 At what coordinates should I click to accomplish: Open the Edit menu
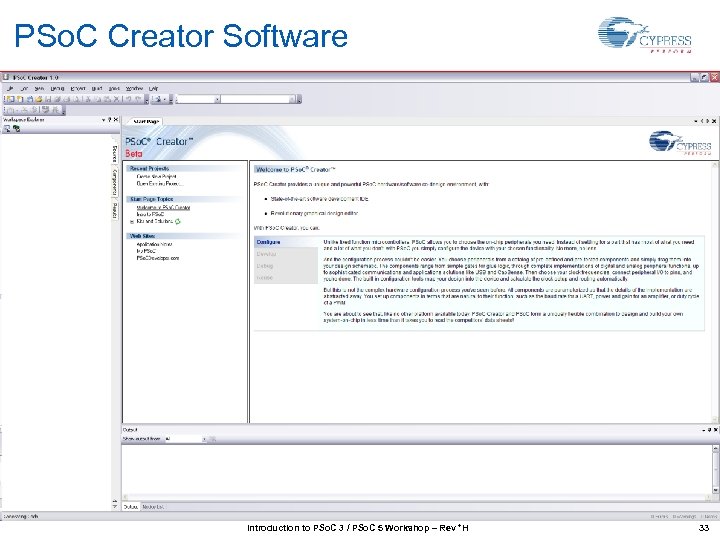point(24,88)
